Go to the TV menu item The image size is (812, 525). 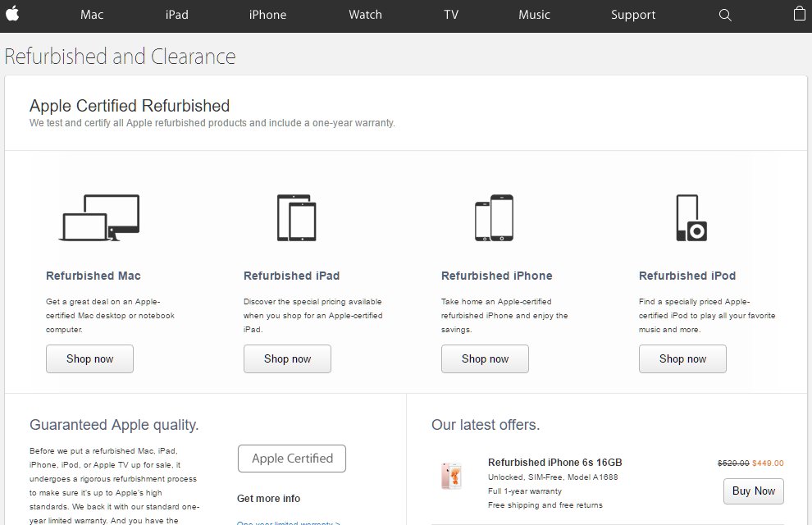(451, 15)
